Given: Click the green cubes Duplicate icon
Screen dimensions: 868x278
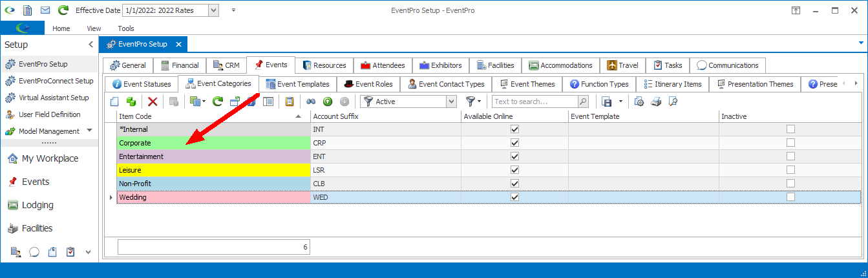Looking at the screenshot, I should (131, 102).
